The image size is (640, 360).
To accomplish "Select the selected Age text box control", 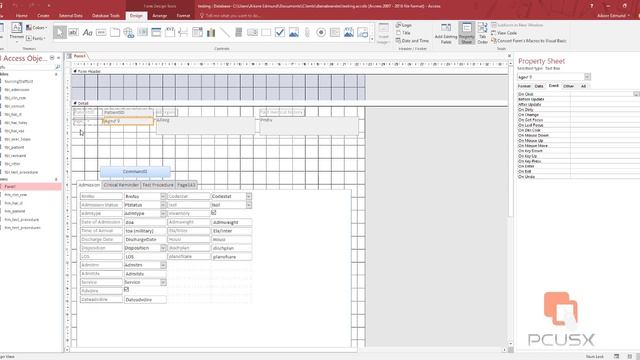I will [x=128, y=121].
